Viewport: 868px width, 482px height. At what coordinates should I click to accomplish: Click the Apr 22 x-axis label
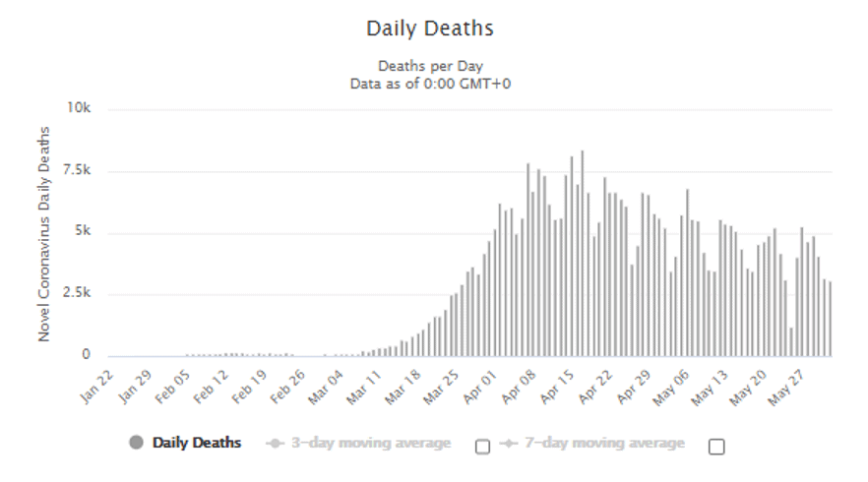tap(595, 387)
